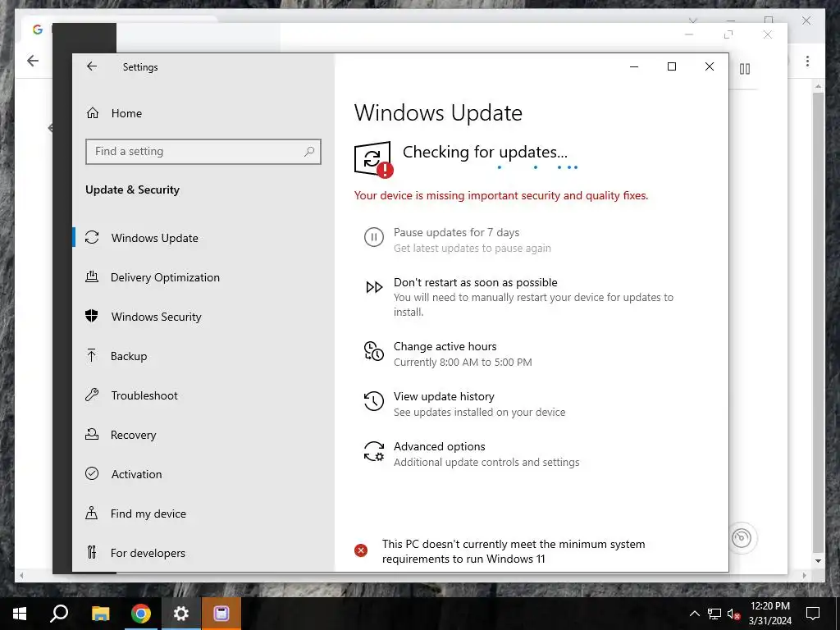The height and width of the screenshot is (630, 840).
Task: Click the active hours clock icon
Action: [374, 351]
